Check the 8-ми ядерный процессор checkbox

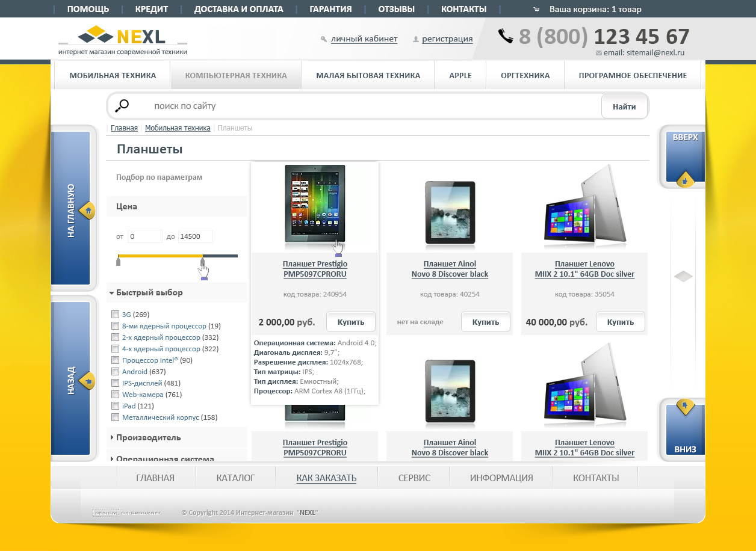[x=115, y=325]
